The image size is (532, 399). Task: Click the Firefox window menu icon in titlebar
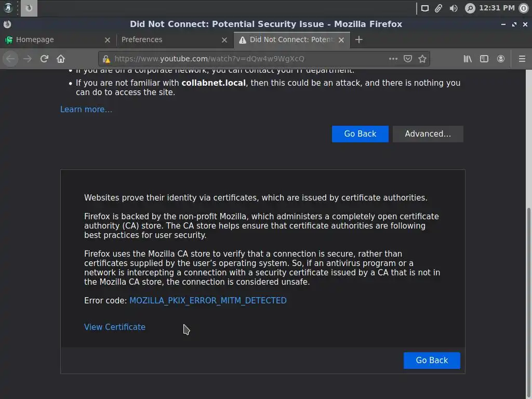(7, 24)
